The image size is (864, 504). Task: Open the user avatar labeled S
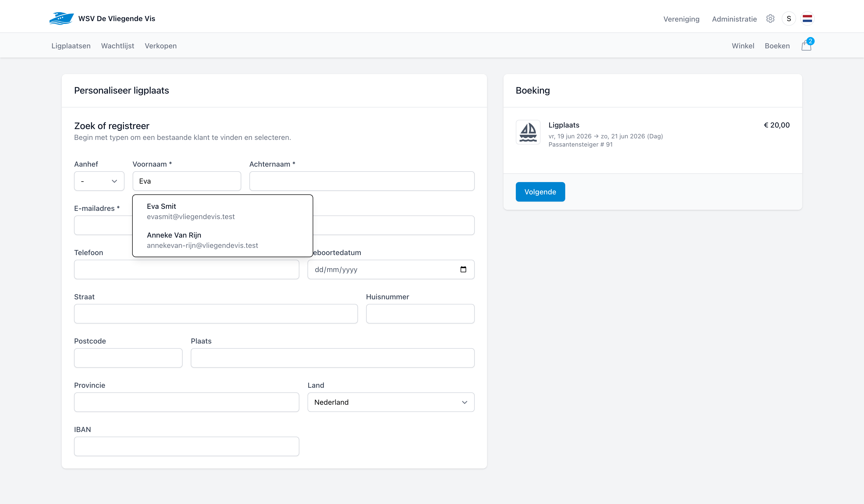click(789, 19)
